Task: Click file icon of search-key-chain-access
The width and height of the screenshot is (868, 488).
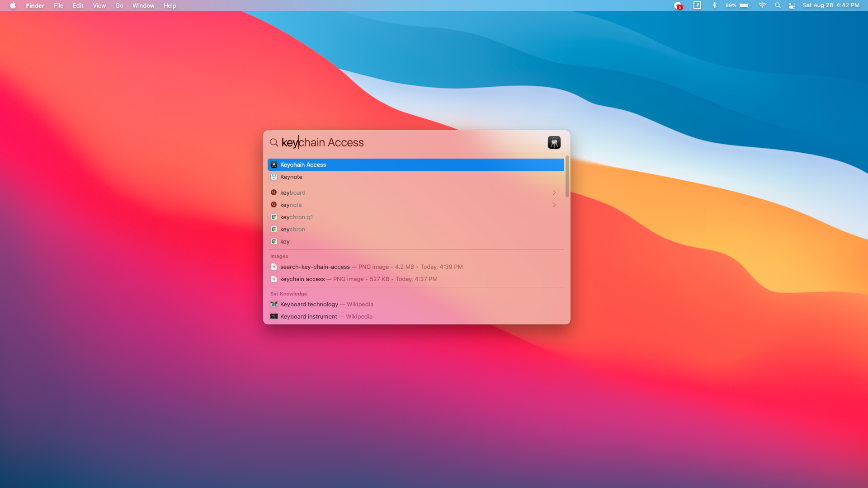Action: (274, 267)
